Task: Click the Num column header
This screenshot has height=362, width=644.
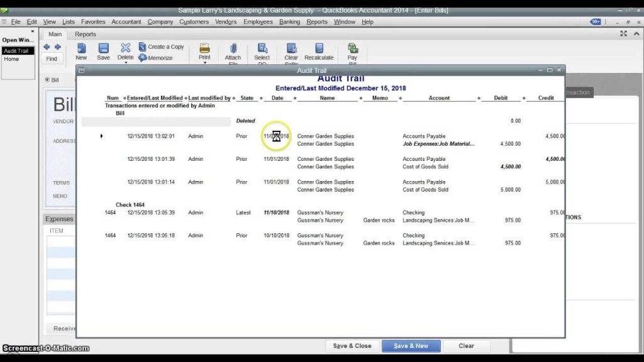Action: tap(113, 98)
